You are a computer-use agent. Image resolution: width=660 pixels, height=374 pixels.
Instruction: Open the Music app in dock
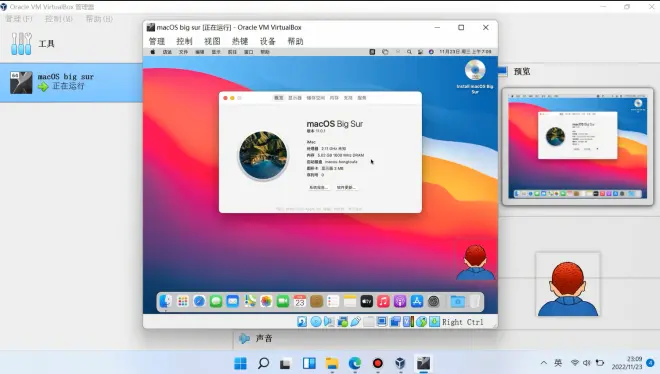click(x=383, y=301)
